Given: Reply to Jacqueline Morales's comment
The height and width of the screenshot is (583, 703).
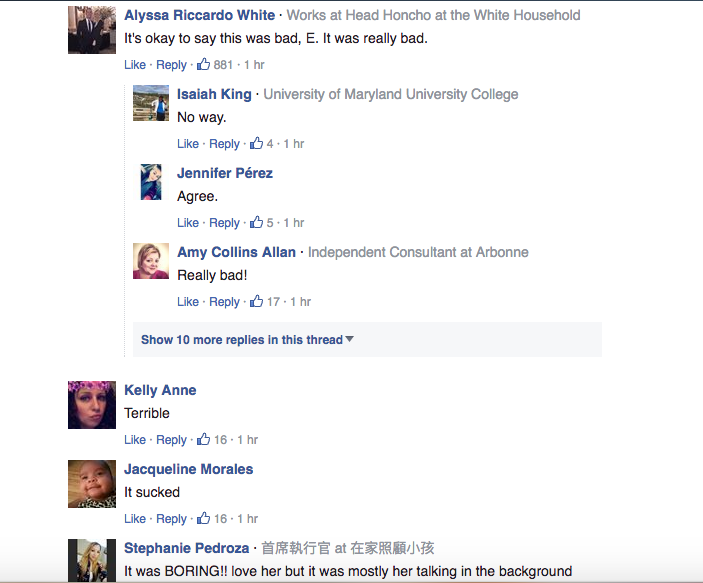Looking at the screenshot, I should (171, 519).
